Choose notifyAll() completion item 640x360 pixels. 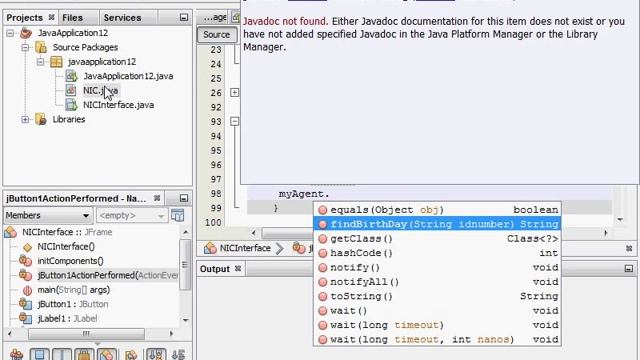tap(437, 282)
